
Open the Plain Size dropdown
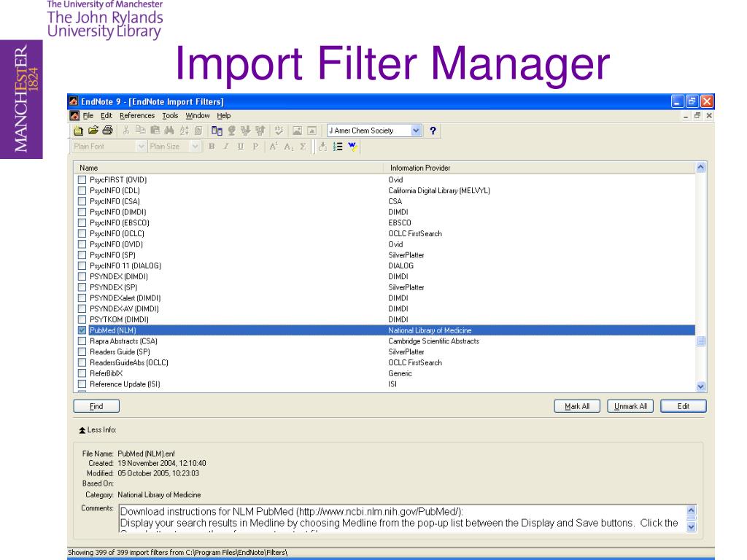[195, 147]
